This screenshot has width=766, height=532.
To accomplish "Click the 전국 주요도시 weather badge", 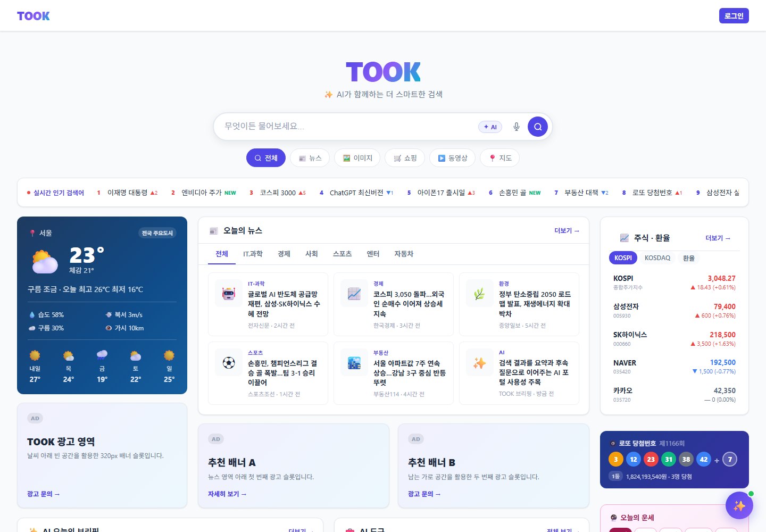I will (157, 233).
